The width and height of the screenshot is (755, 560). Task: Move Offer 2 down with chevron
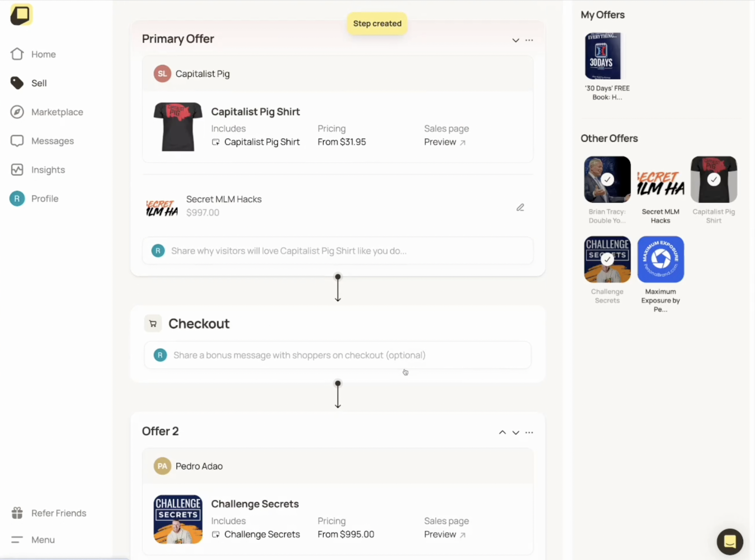[x=515, y=432]
